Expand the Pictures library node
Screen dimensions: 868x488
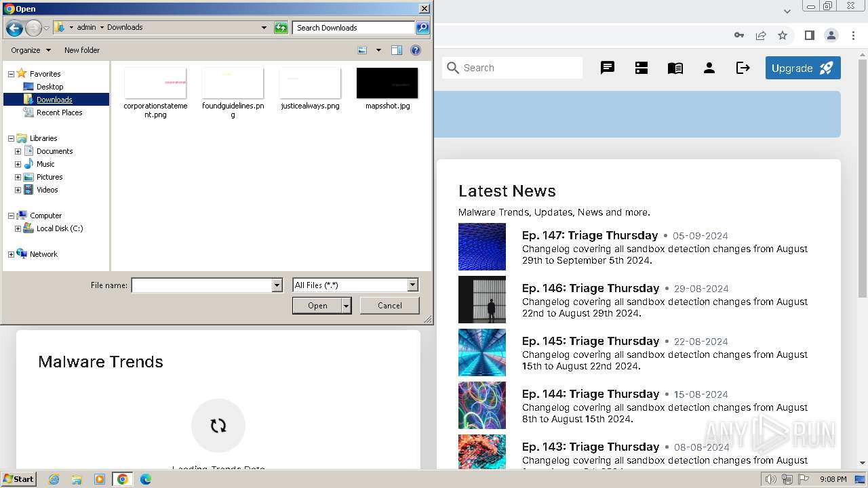click(18, 177)
